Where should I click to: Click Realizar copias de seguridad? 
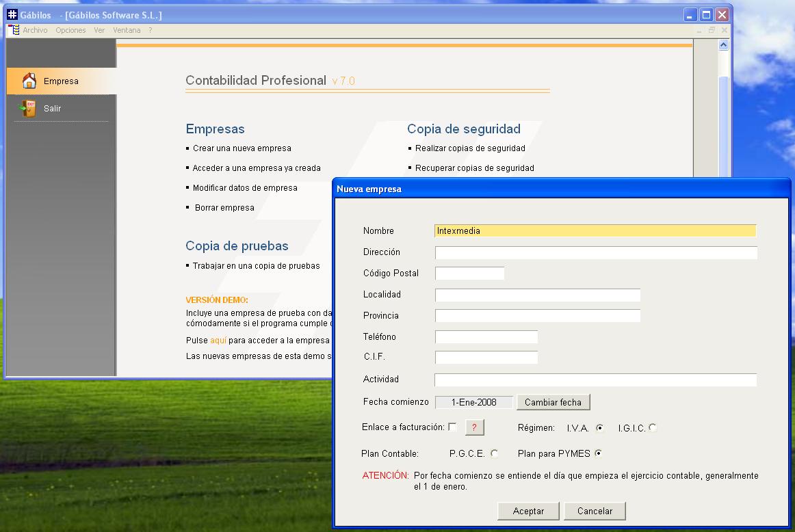470,148
